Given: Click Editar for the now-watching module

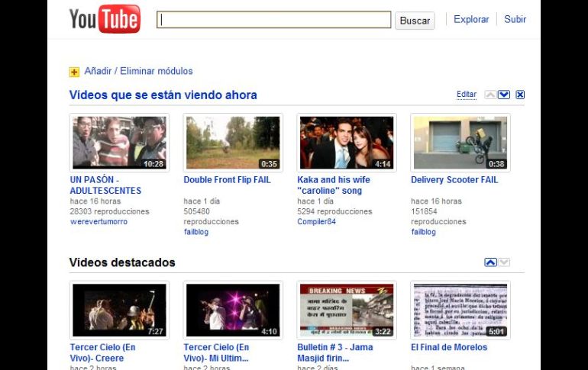Looking at the screenshot, I should pyautogui.click(x=466, y=95).
